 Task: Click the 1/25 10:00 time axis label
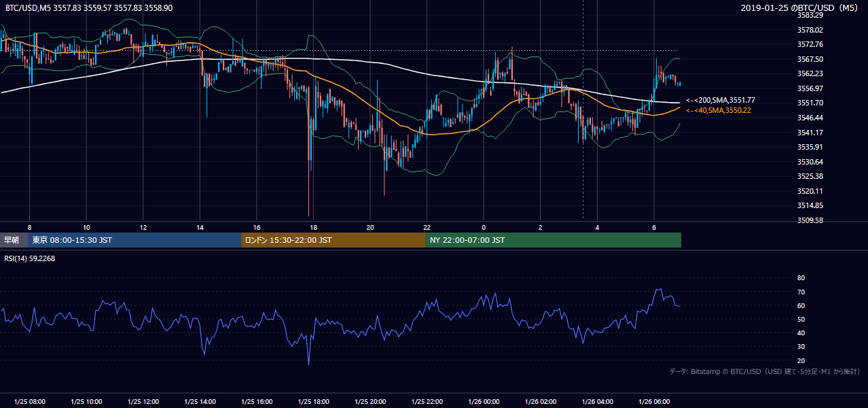coord(86,402)
